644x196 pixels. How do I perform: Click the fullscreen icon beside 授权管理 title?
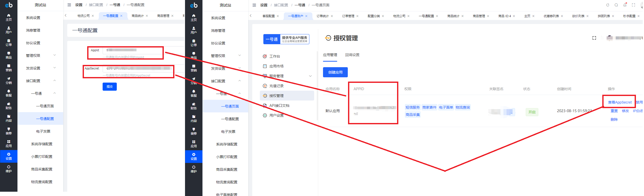pyautogui.click(x=594, y=38)
